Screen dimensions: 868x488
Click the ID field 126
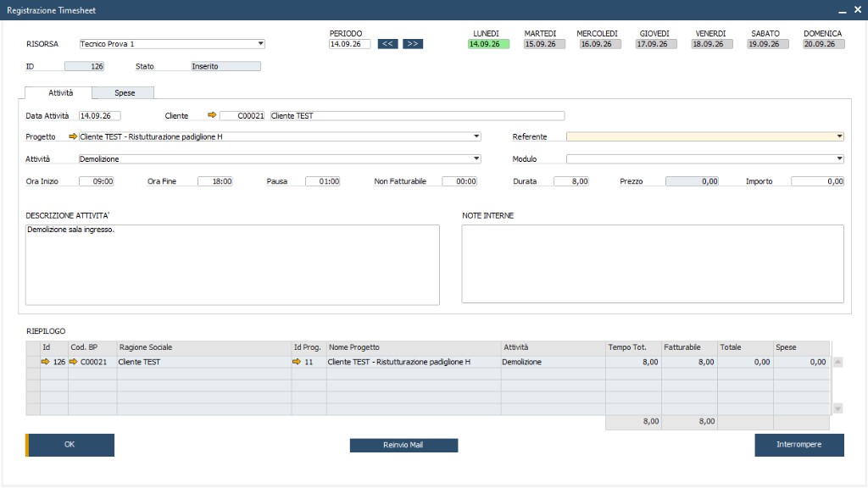tap(84, 66)
